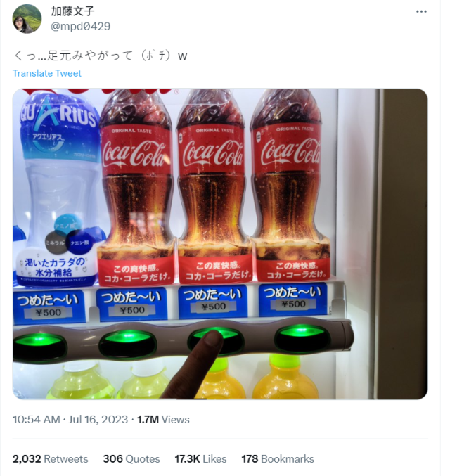Image resolution: width=450 pixels, height=476 pixels.
Task: Click the 178 Bookmarks count
Action: [x=278, y=458]
